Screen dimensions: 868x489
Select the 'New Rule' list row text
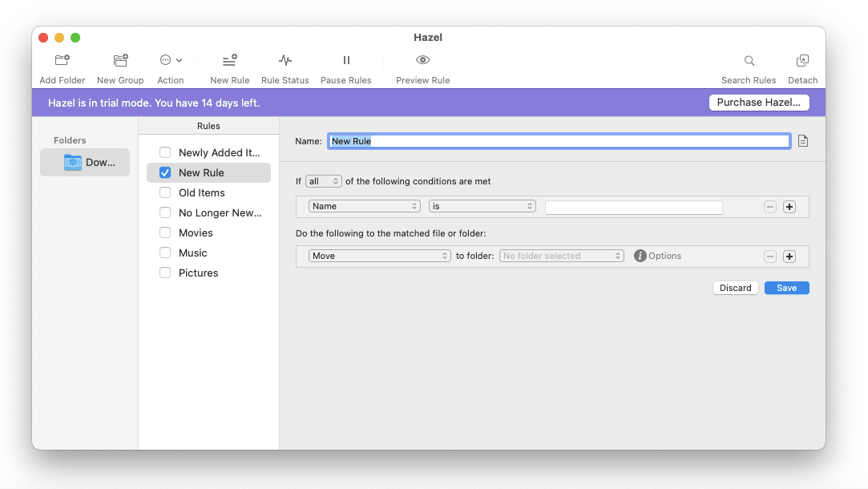201,173
